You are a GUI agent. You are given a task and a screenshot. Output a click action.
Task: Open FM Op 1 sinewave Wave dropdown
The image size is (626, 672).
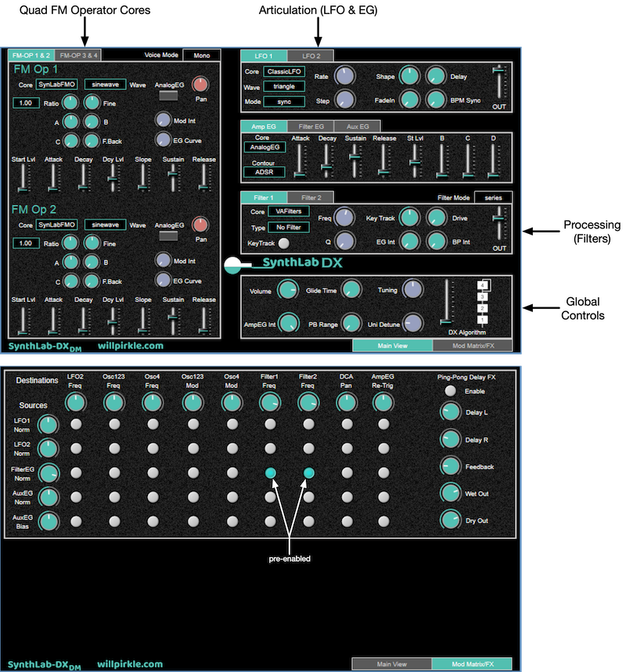click(105, 84)
